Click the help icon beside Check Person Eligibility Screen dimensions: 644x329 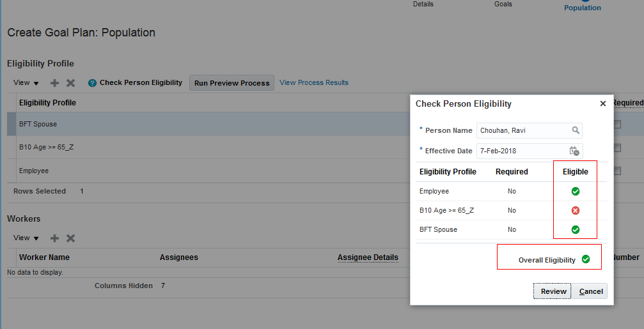click(x=92, y=83)
